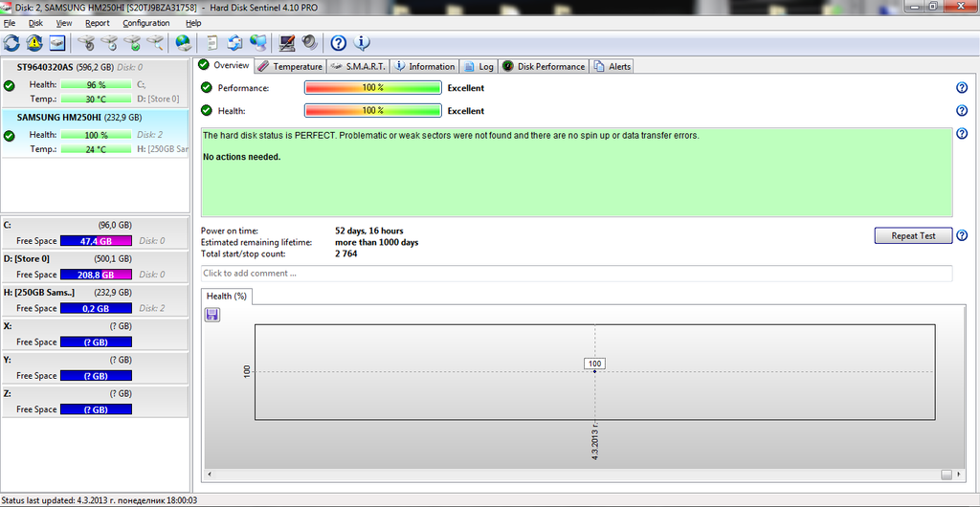This screenshot has height=507, width=980.
Task: Click the speaker sound toolbar icon
Action: (309, 42)
